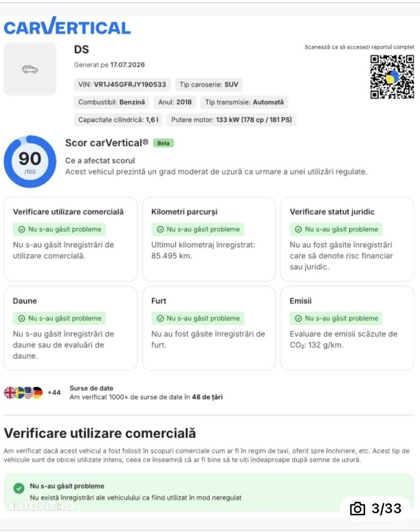Click the Emisii card status badge

(336, 318)
